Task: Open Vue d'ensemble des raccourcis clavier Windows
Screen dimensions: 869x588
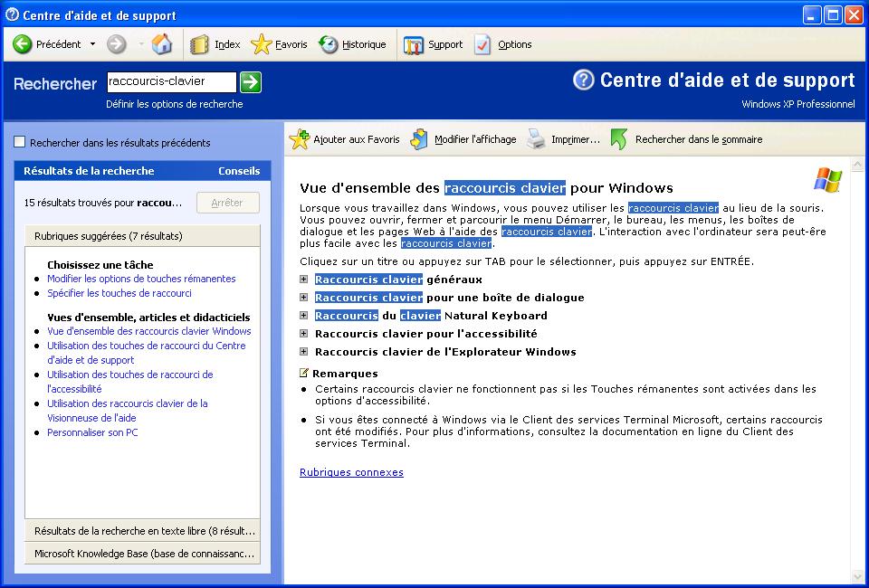Action: 149,331
